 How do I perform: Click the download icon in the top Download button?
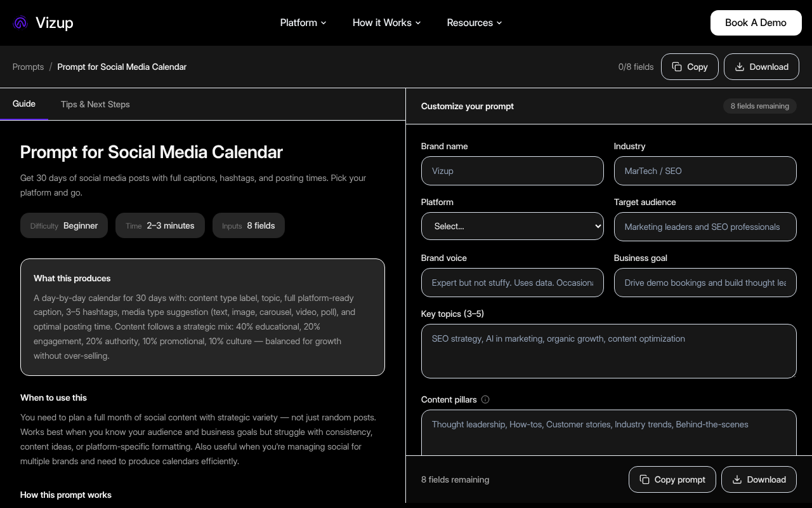[x=740, y=67]
